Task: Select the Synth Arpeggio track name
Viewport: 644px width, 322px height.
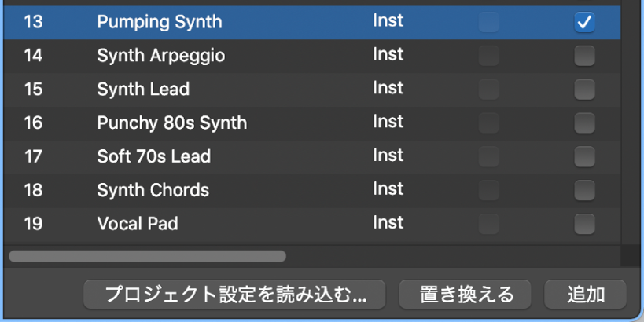Action: pyautogui.click(x=160, y=56)
